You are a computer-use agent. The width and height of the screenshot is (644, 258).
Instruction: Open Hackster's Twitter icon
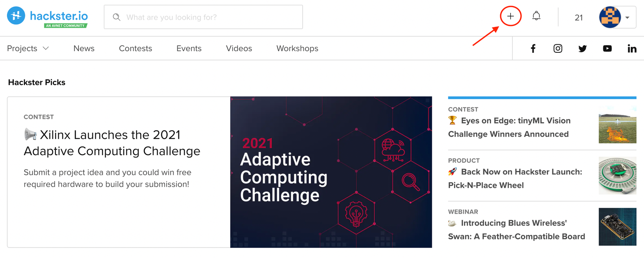coord(582,48)
